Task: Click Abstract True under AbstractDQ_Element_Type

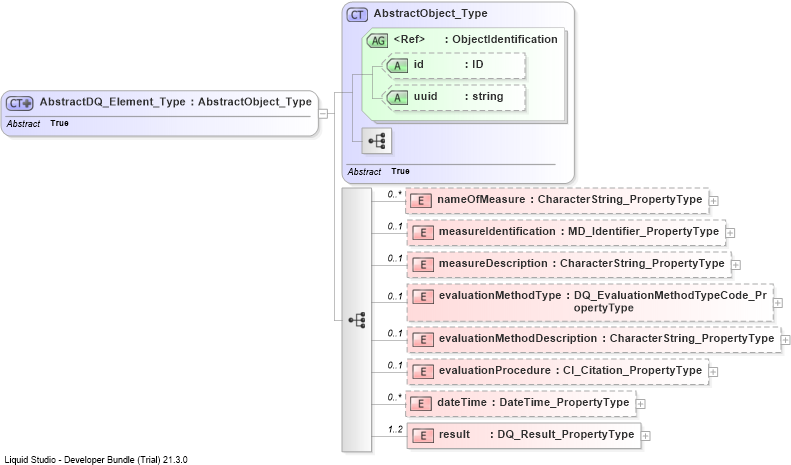Action: [x=38, y=124]
